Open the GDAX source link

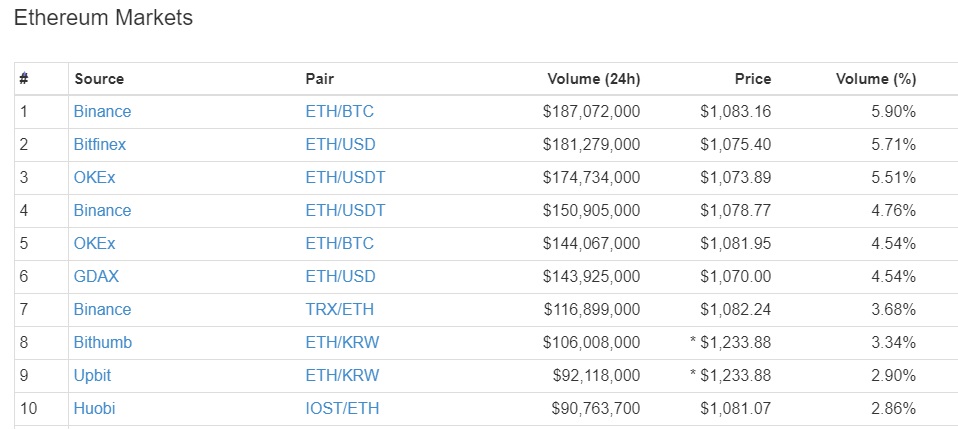(x=96, y=277)
